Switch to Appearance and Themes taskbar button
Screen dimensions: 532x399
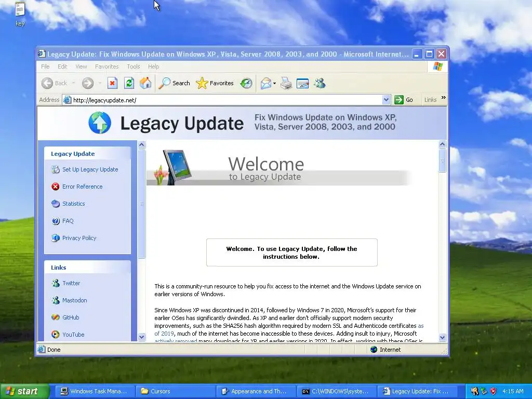point(256,391)
